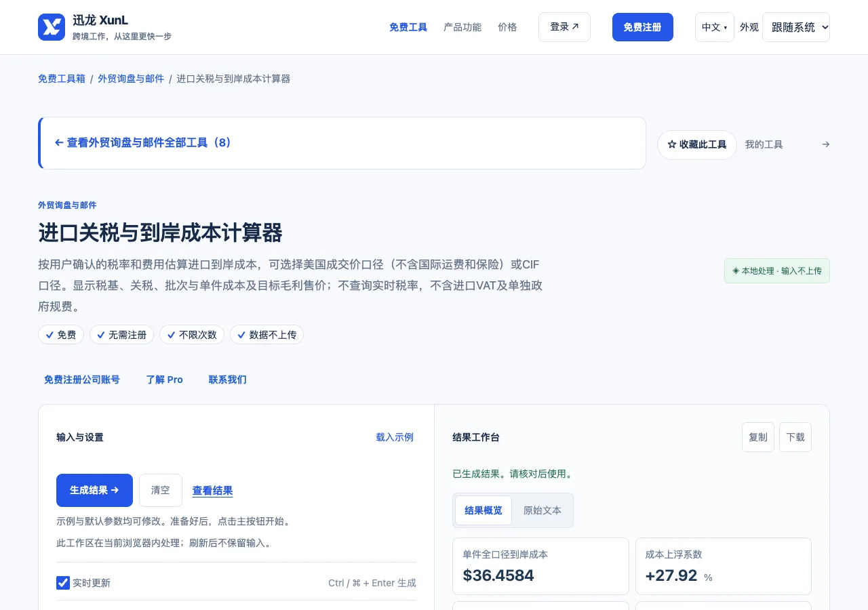The width and height of the screenshot is (868, 610).
Task: Click the 无需注册 tag
Action: (122, 335)
